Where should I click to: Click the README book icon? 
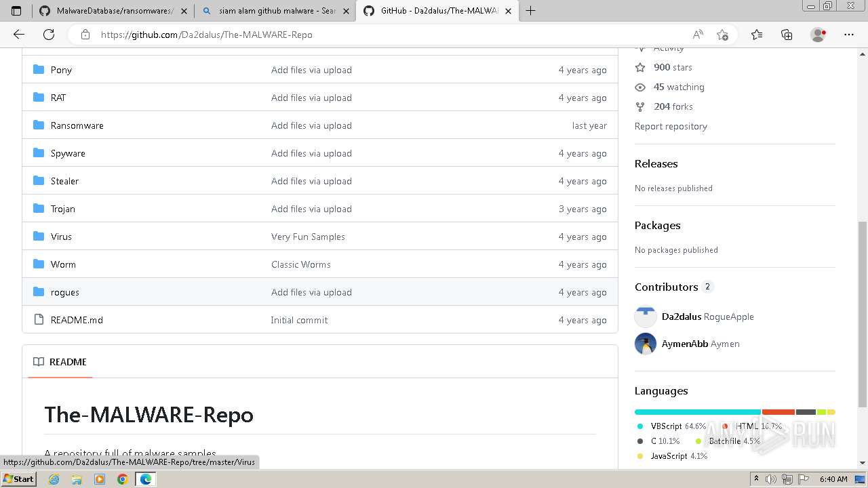(x=39, y=362)
